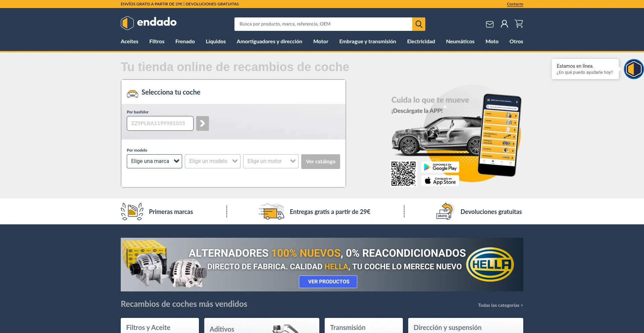Open the Dirección y suspensión card
This screenshot has width=644, height=333.
(x=466, y=326)
